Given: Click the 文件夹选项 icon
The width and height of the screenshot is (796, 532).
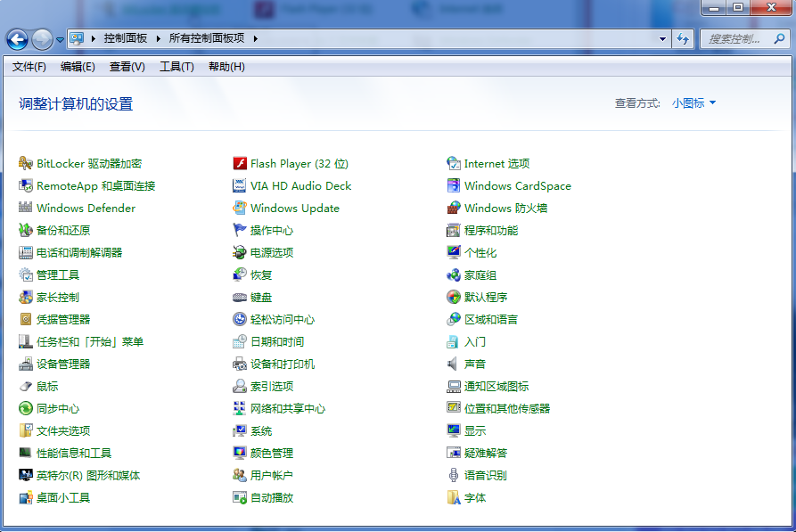Looking at the screenshot, I should point(25,431).
